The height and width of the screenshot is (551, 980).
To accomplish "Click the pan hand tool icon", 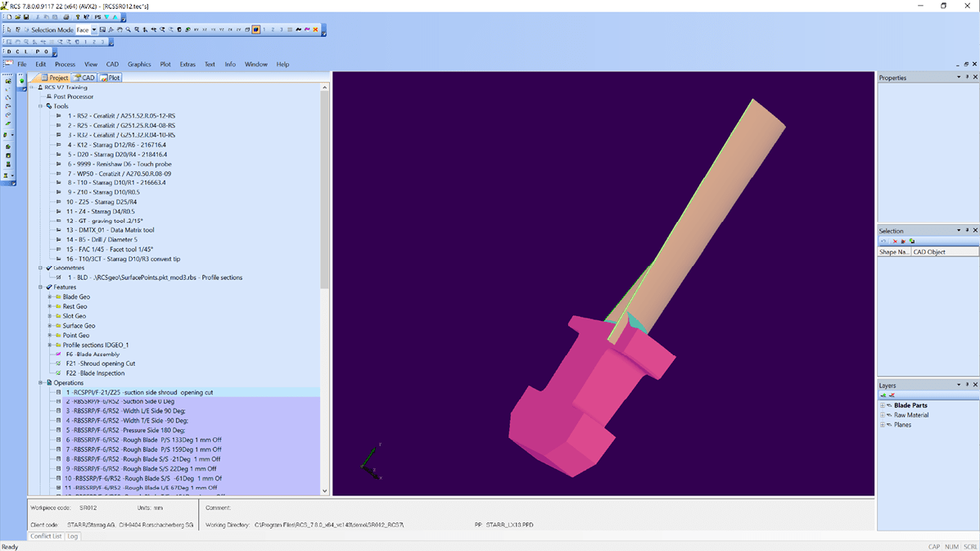I will 119,29.
